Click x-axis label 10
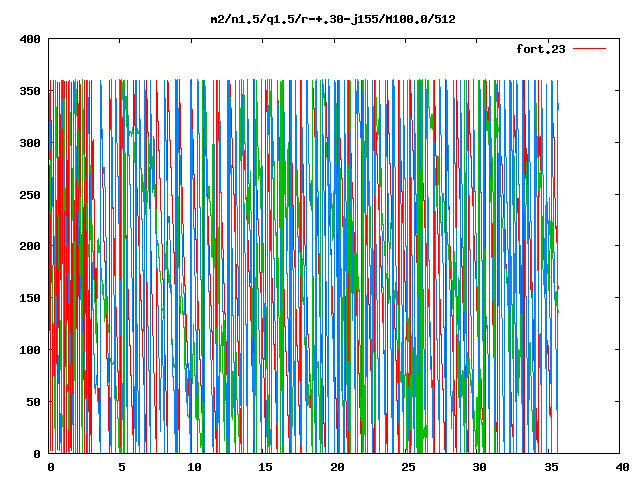Screen dimensions: 640x480 point(194,467)
